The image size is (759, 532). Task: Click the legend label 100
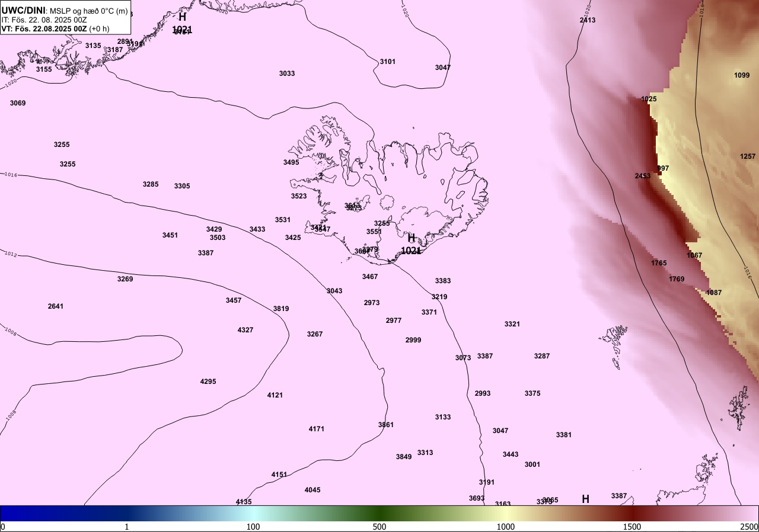253,527
